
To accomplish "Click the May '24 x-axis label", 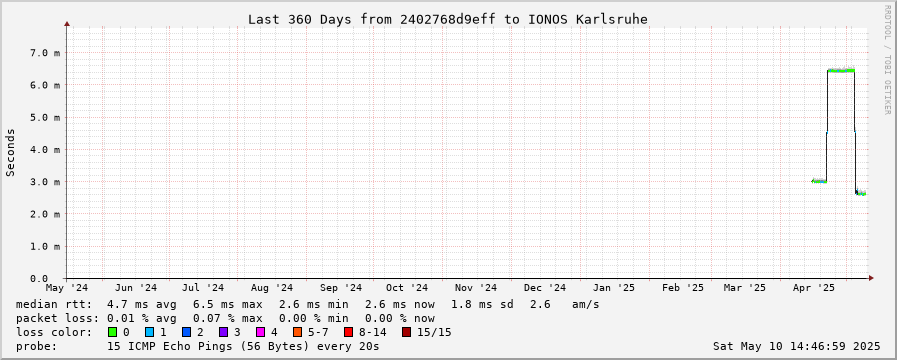I will (x=67, y=288).
